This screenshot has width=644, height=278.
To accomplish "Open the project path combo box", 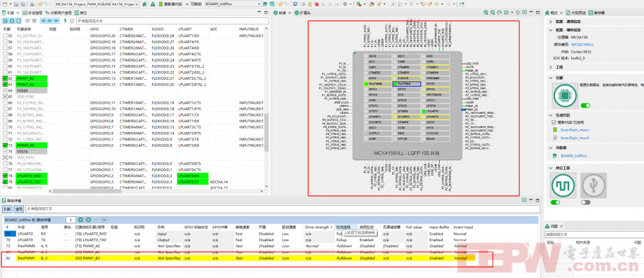I will click(97, 4).
